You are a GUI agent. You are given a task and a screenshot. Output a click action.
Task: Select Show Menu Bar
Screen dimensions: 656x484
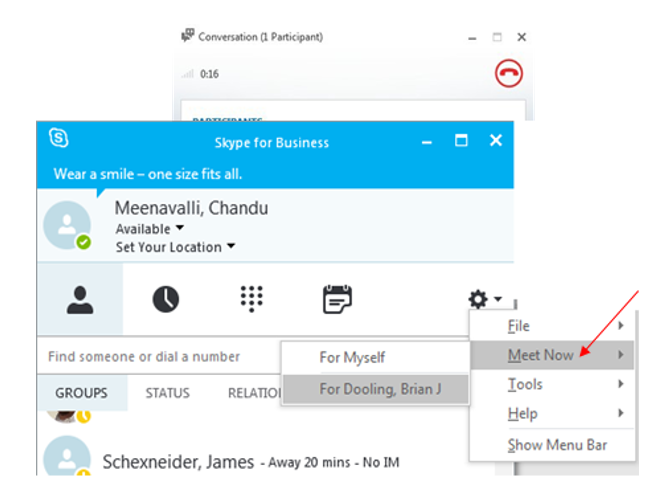click(x=552, y=445)
